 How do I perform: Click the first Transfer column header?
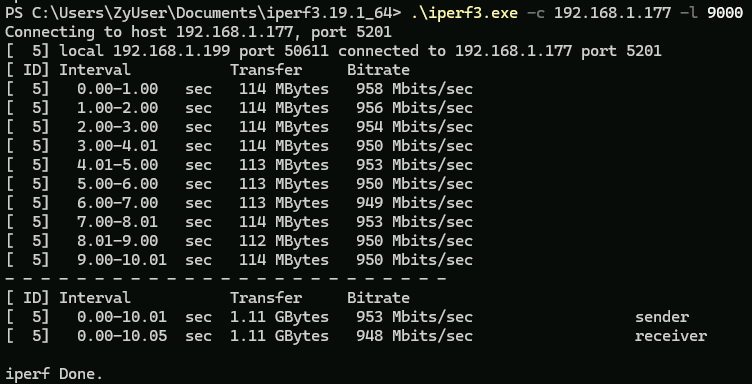(x=266, y=70)
